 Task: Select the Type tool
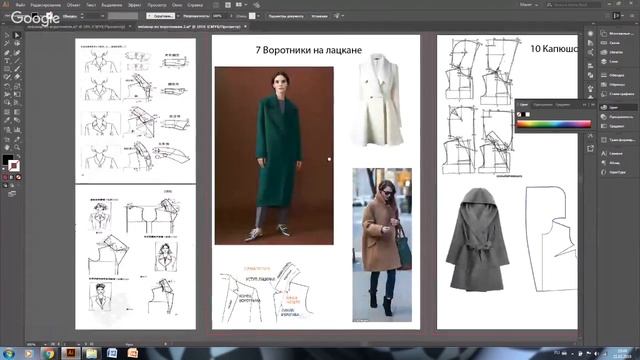(x=7, y=61)
